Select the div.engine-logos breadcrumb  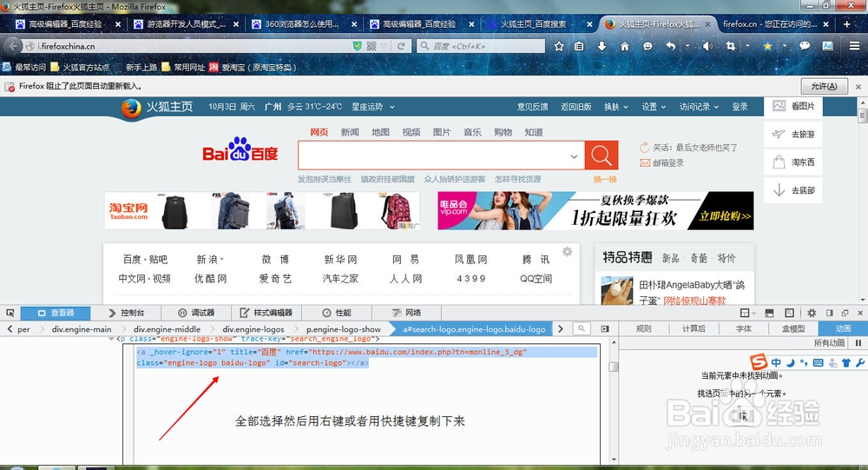253,329
